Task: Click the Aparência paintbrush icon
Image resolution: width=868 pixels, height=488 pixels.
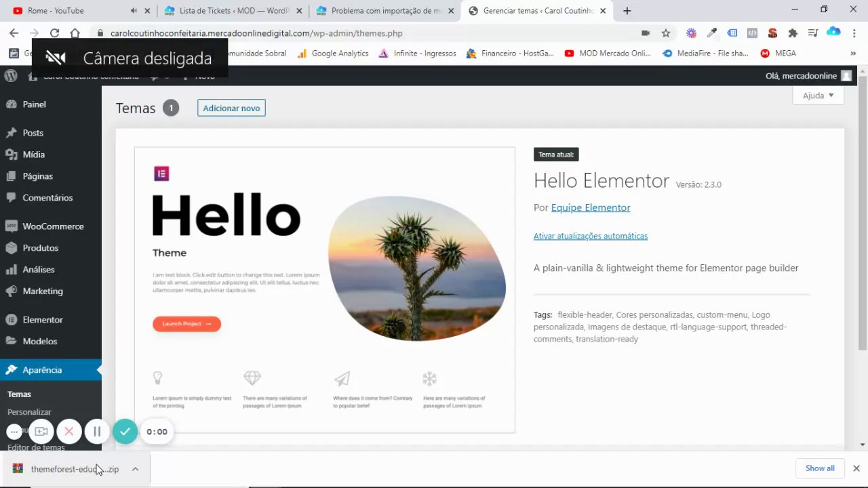Action: coord(11,370)
